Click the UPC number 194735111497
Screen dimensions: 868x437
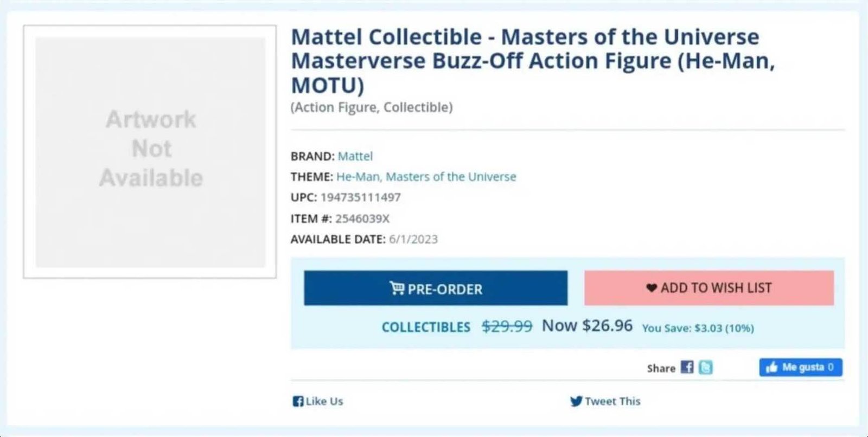click(x=360, y=197)
